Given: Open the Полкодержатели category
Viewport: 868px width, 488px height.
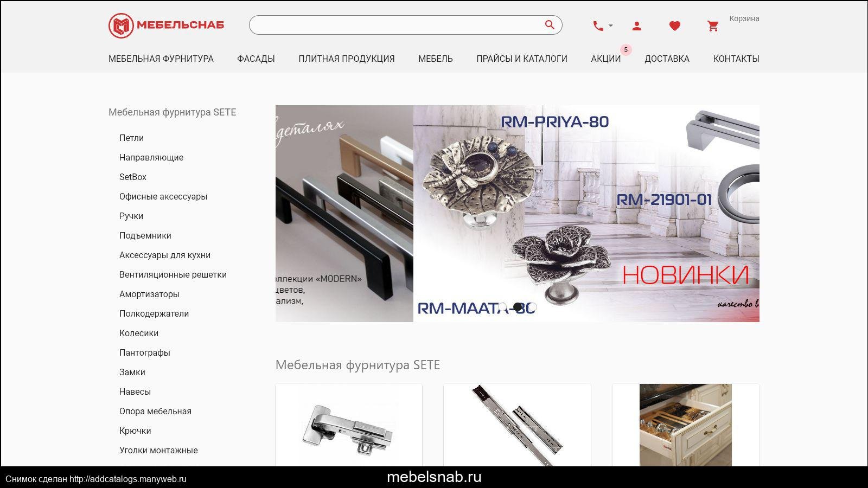Looking at the screenshot, I should click(154, 313).
